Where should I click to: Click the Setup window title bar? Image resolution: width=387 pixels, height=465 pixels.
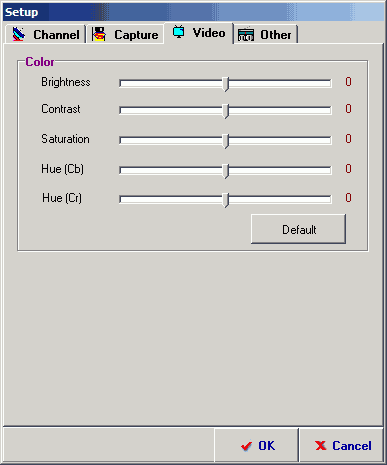pos(193,12)
